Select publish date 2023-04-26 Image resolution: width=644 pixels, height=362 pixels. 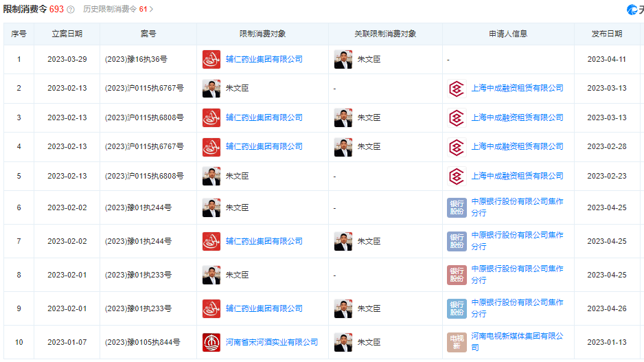pos(607,308)
